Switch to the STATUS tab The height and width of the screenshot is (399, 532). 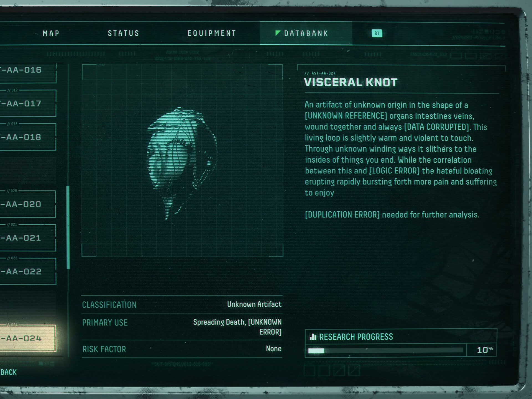coord(123,34)
